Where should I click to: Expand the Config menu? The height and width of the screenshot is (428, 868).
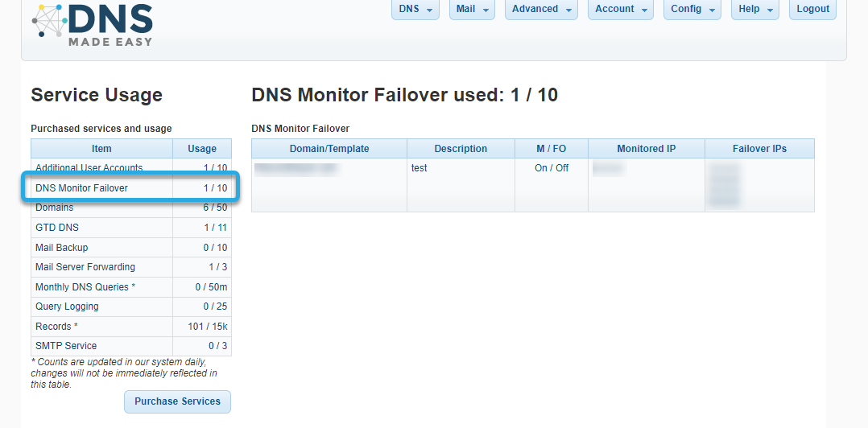click(692, 10)
